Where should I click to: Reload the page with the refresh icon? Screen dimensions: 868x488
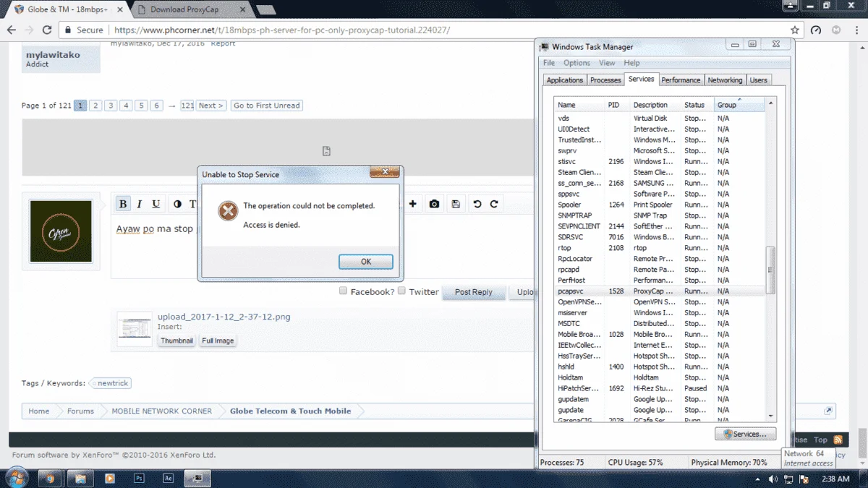(47, 30)
